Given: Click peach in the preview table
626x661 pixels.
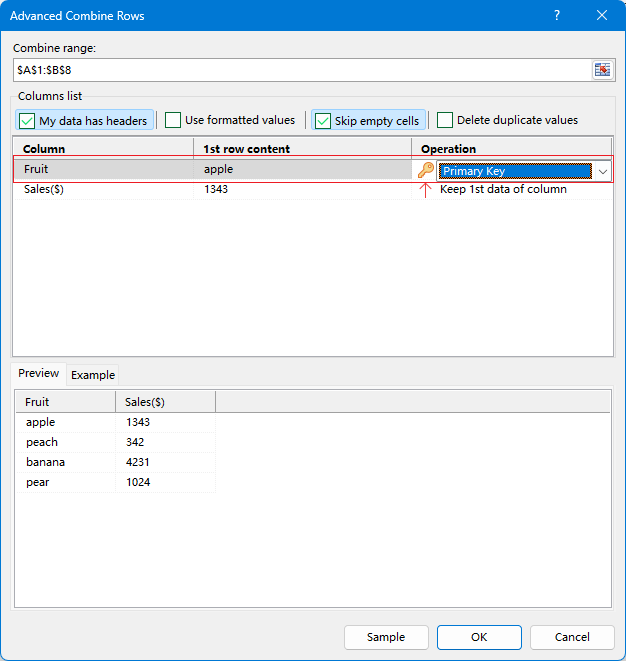Looking at the screenshot, I should (42, 442).
